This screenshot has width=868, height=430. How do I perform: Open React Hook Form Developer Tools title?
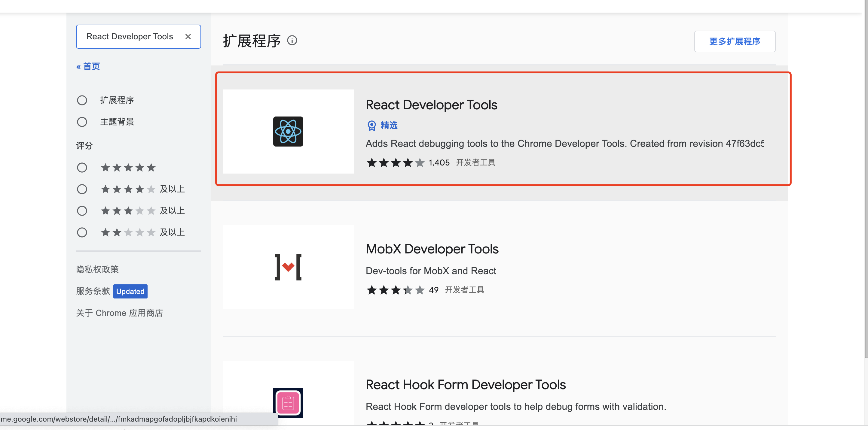466,385
